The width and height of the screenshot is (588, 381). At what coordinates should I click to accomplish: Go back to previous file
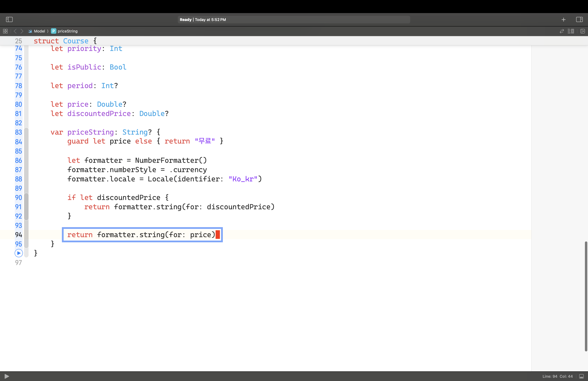pyautogui.click(x=15, y=31)
